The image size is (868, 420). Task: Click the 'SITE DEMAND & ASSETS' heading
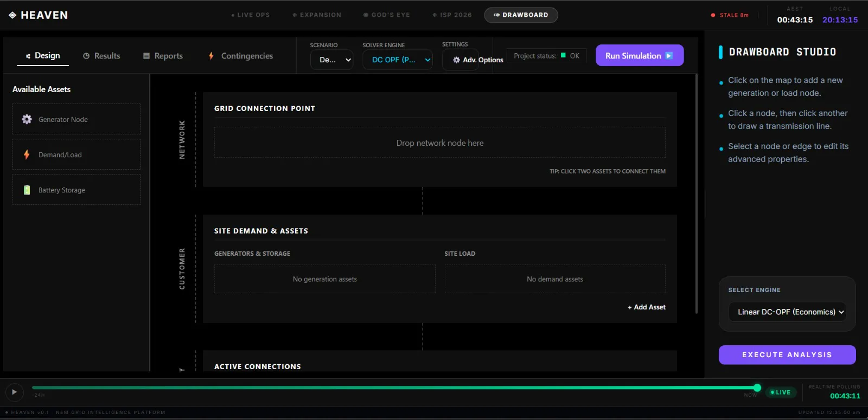(x=261, y=231)
